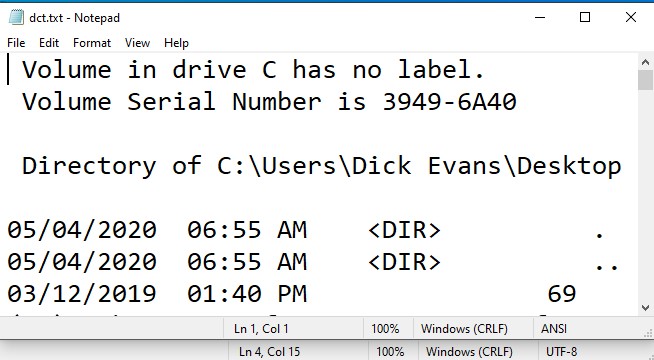Click the Ln 1, Col 1 status indicator

coord(261,329)
